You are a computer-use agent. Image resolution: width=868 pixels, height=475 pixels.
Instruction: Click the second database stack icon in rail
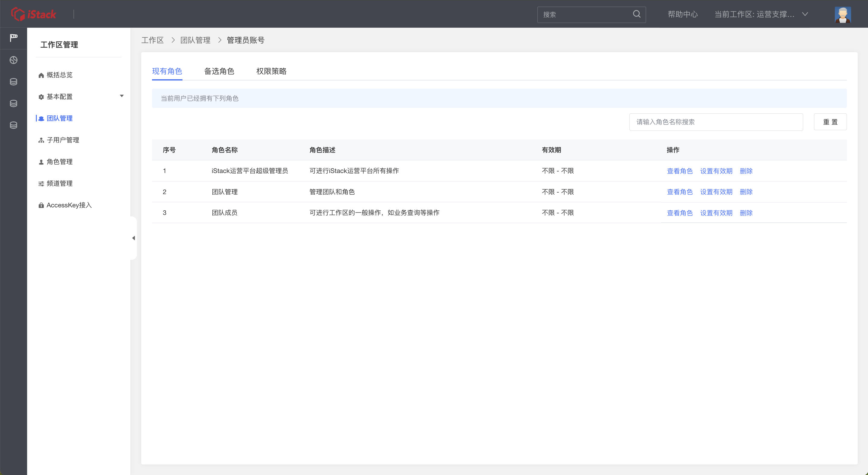14,103
